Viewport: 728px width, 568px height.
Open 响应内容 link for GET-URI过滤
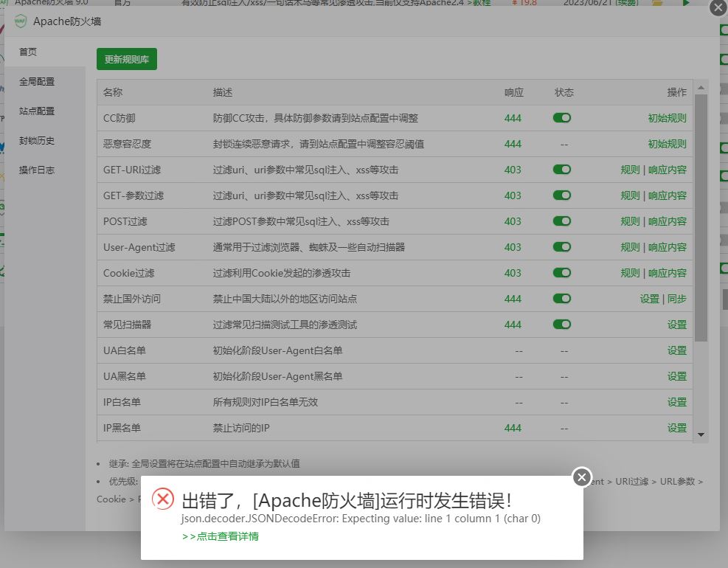[668, 170]
